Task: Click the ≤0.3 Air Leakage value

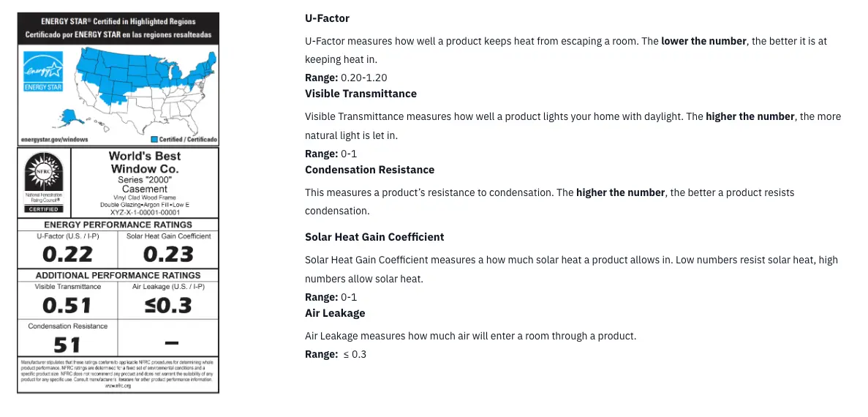Action: tap(168, 305)
